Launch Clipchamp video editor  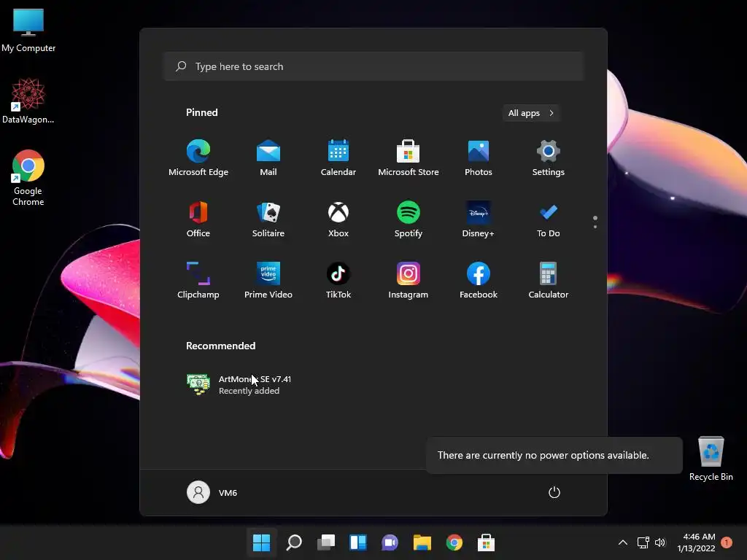[x=198, y=281]
